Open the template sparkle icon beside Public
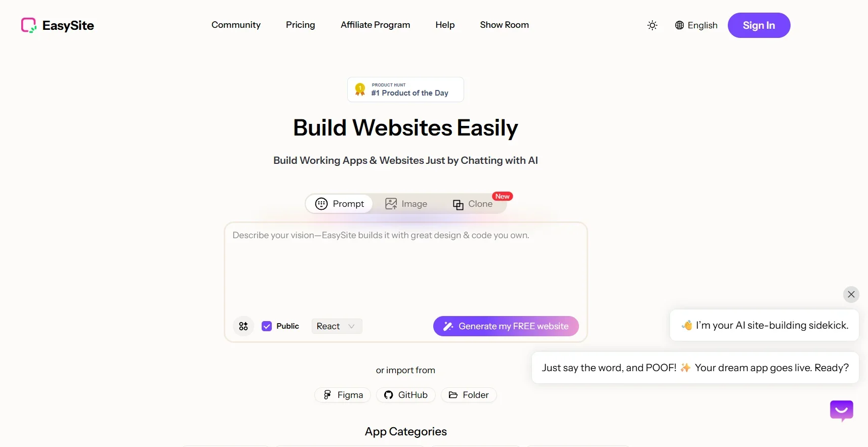The image size is (868, 447). tap(243, 326)
